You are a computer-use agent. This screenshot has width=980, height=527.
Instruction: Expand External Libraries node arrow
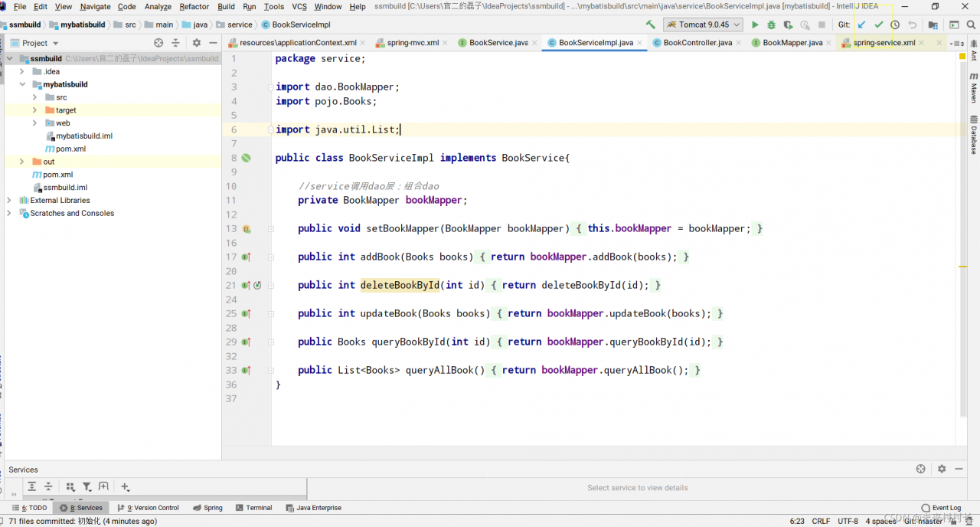pos(9,200)
